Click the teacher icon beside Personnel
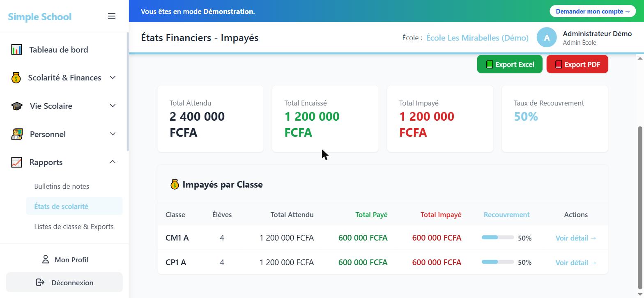This screenshot has width=644, height=298. click(16, 134)
